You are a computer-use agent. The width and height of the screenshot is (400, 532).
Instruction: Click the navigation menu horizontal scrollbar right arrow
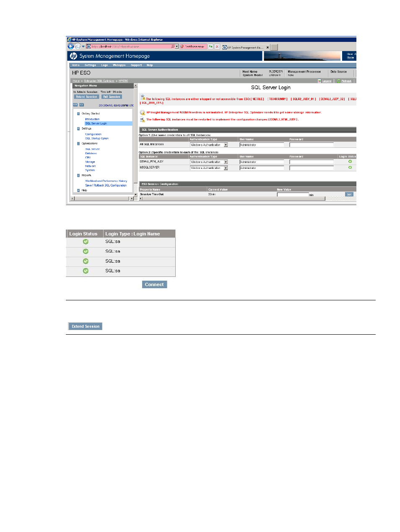point(131,199)
